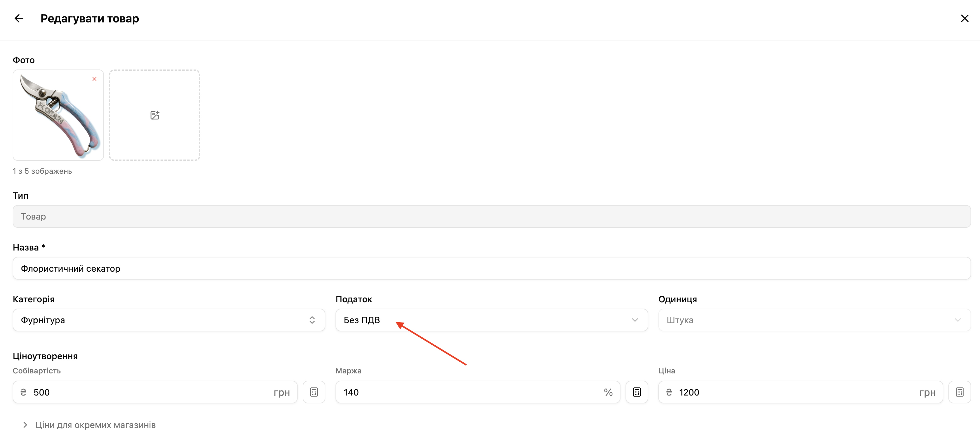980x441 pixels.
Task: Click the Назва field with Флористичний секатор
Action: pos(491,268)
